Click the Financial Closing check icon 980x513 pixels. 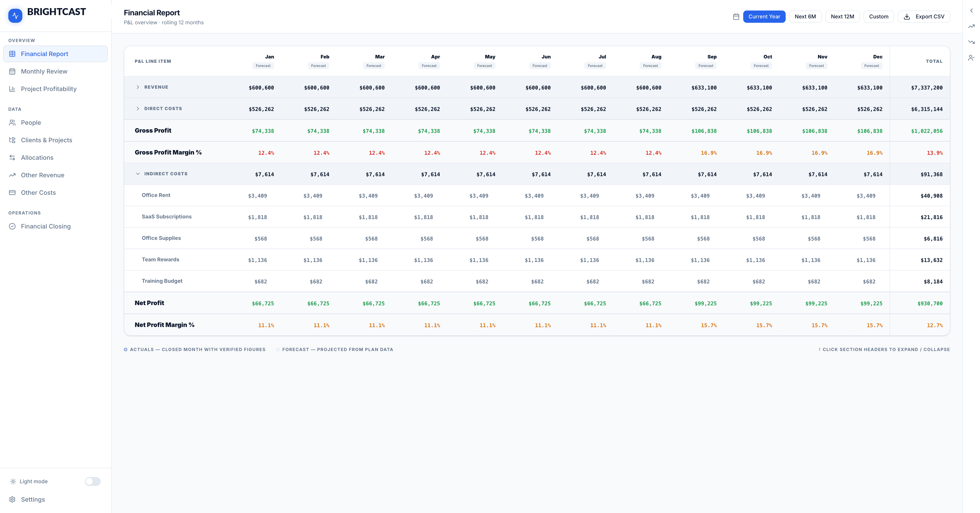pos(12,227)
